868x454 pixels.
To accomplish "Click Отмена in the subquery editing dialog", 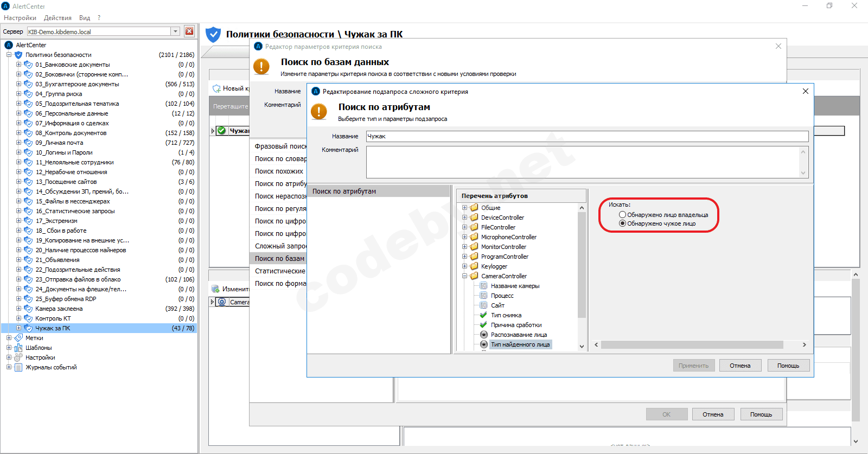I will (740, 366).
